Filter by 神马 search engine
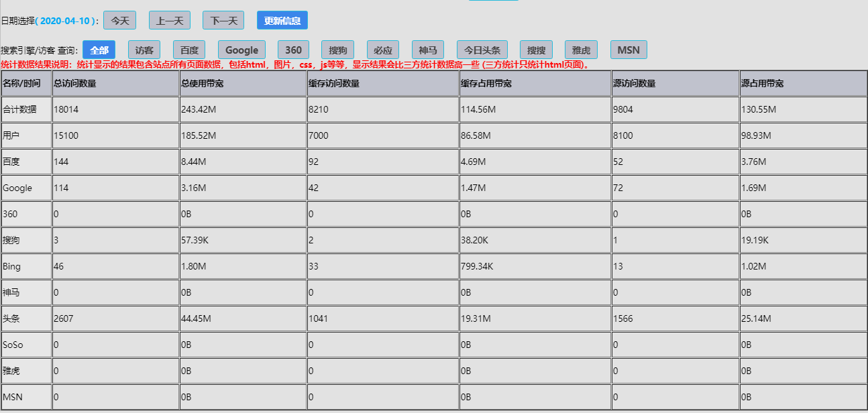 tap(428, 50)
